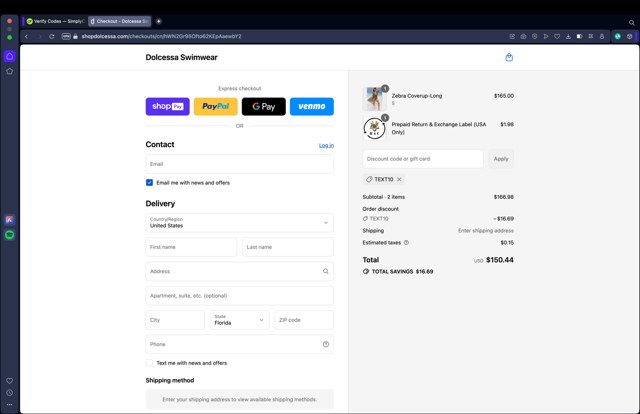Click the Address field
The height and width of the screenshot is (414, 640).
240,271
